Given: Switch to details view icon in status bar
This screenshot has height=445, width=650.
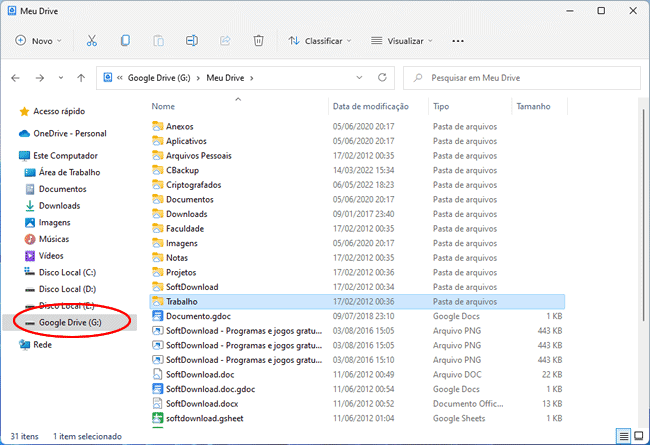Looking at the screenshot, I should [x=624, y=436].
